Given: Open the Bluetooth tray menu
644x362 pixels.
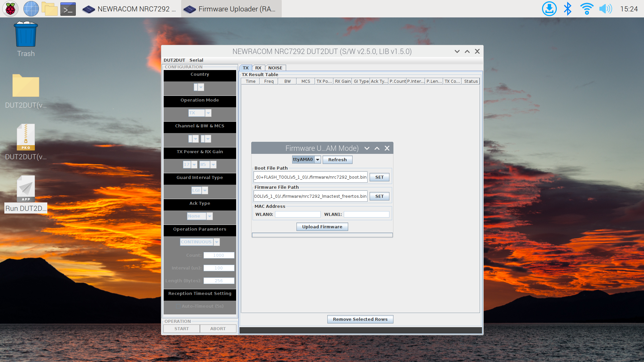Looking at the screenshot, I should pos(568,9).
